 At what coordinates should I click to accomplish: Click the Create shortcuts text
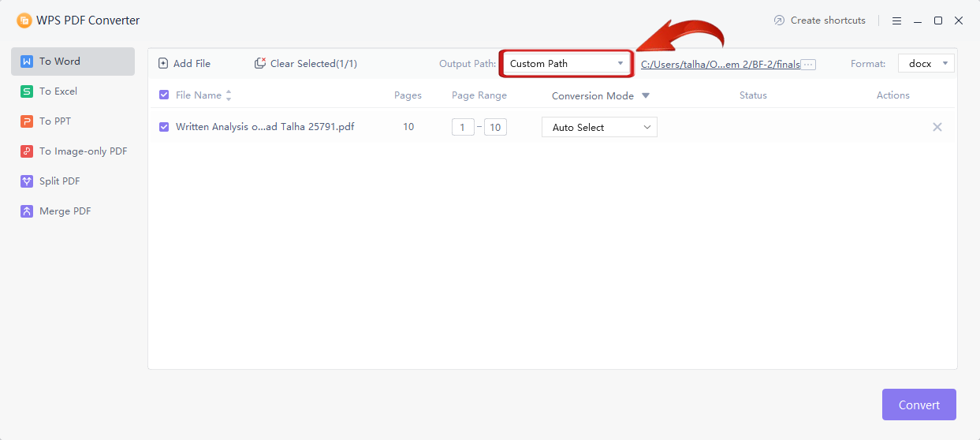click(828, 21)
